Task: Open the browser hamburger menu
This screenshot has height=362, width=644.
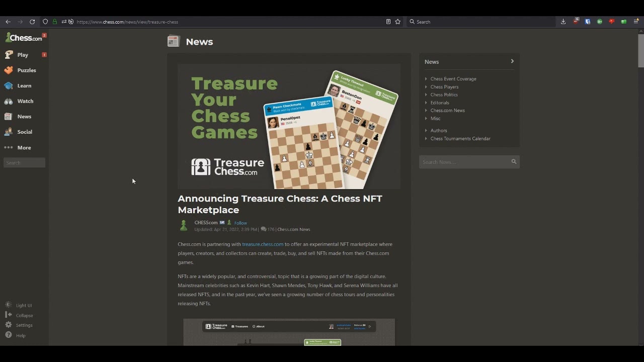Action: (x=636, y=22)
